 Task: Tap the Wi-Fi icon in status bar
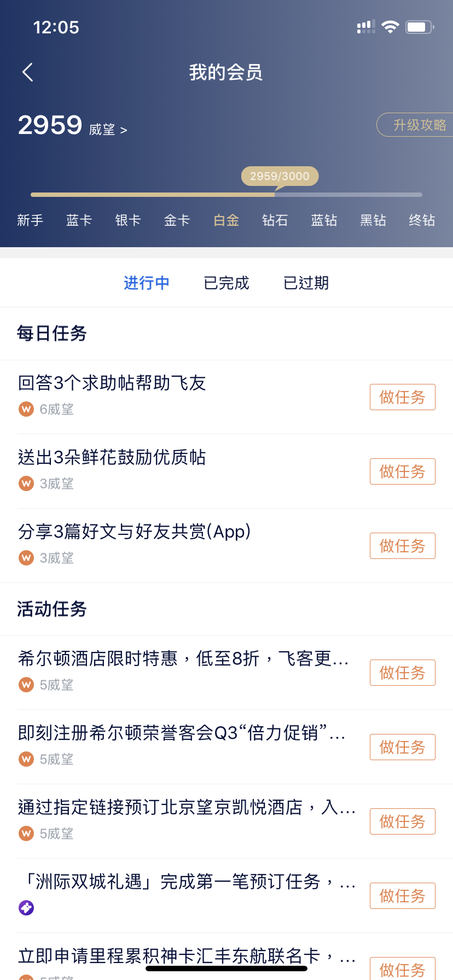[x=390, y=27]
